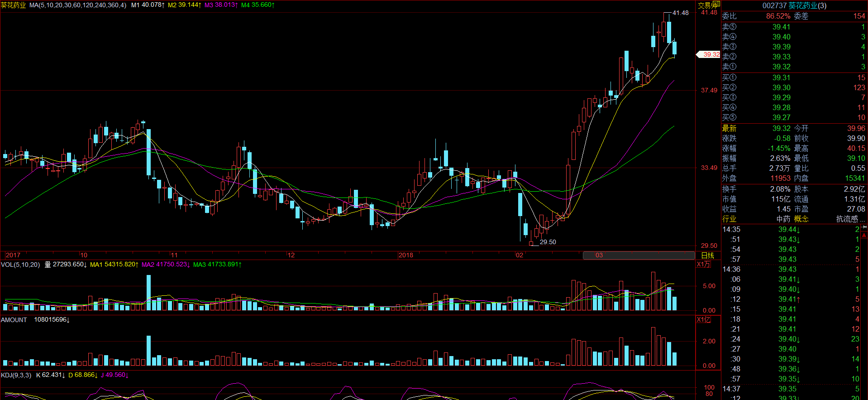Click the MA(5,10,20,30,60,120,240,360,4) indicator label

click(x=78, y=5)
